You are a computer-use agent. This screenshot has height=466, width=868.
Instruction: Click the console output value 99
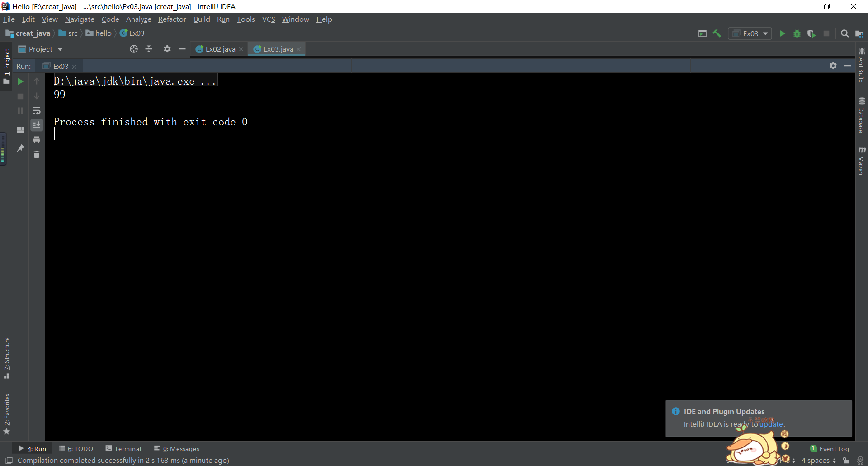tap(60, 95)
